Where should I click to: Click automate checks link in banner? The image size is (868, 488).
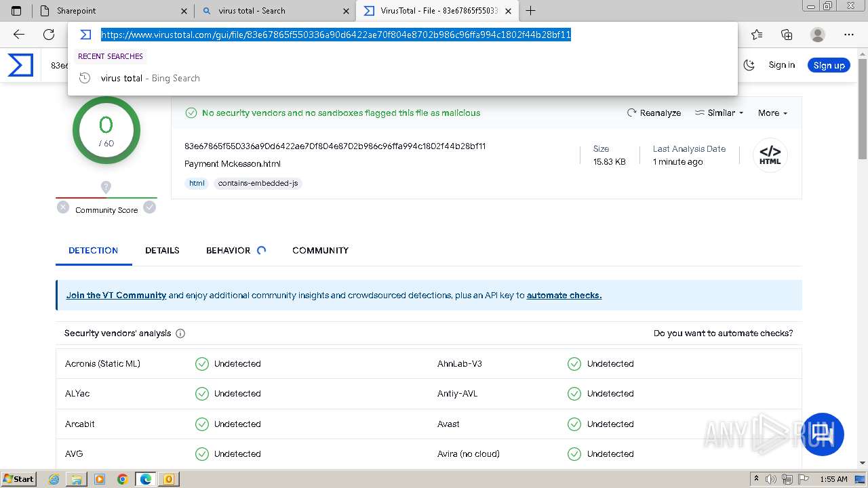tap(564, 296)
